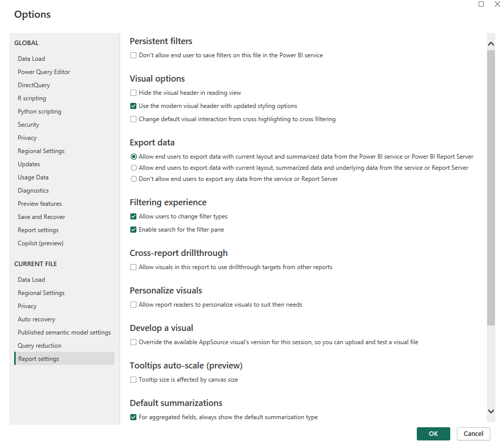Dismiss the dialog via Cancel
This screenshot has height=445, width=504.
tap(473, 434)
